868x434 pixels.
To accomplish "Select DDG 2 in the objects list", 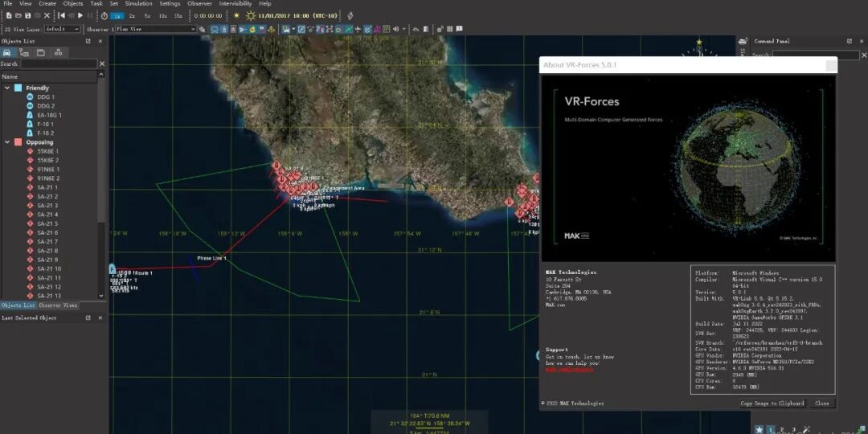I will pyautogui.click(x=46, y=106).
